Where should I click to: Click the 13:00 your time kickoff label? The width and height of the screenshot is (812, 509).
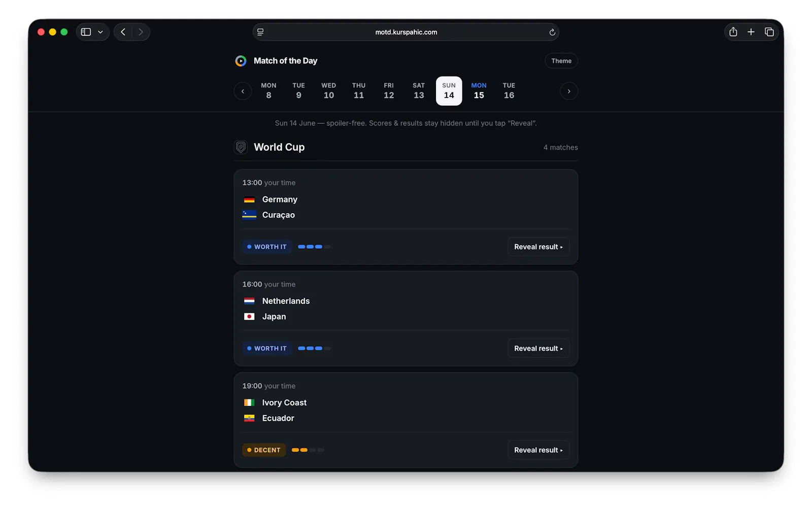[x=269, y=183]
